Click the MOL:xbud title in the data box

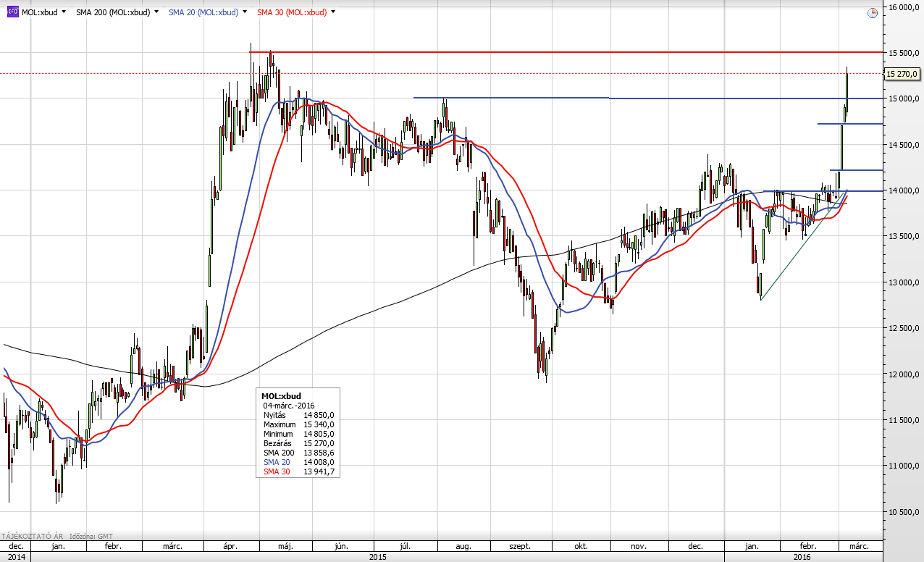click(x=281, y=396)
